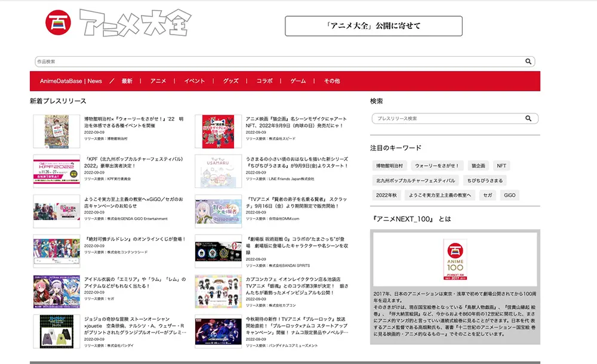This screenshot has height=364, width=597.
Task: Click the 新着プレスリリース heading
Action: click(x=58, y=101)
